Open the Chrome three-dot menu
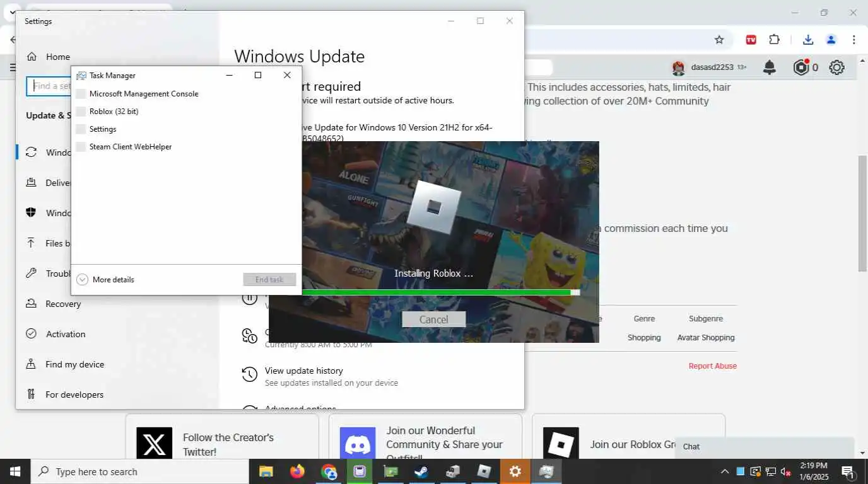This screenshot has height=484, width=868. [x=853, y=40]
